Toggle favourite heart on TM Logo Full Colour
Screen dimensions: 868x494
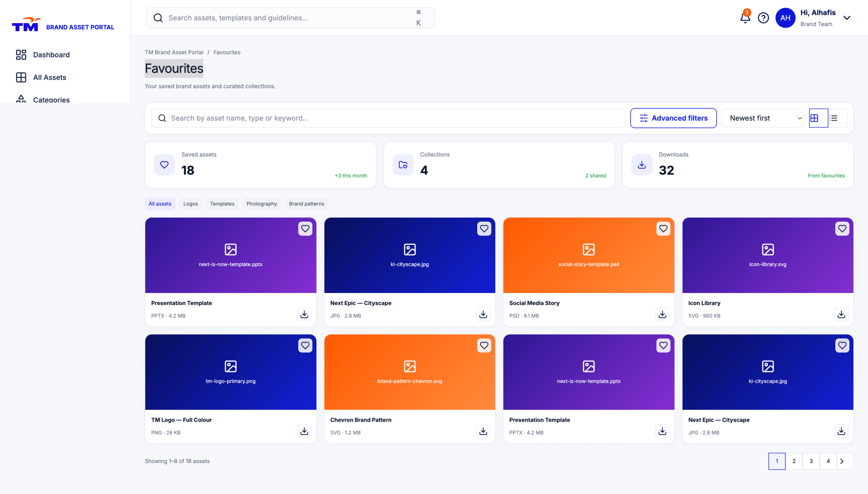(305, 345)
